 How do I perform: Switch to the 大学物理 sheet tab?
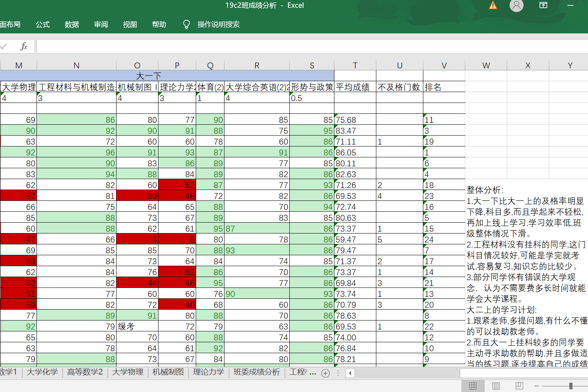click(128, 372)
